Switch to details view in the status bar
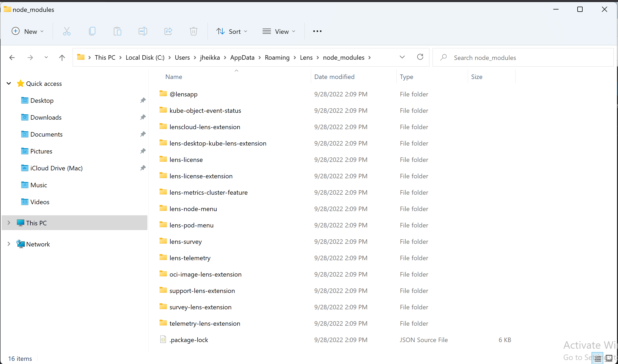Image resolution: width=618 pixels, height=364 pixels. tap(598, 358)
